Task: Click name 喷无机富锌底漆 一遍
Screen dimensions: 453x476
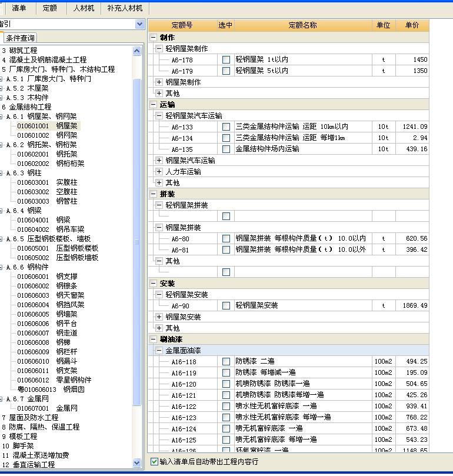Action: (269, 428)
